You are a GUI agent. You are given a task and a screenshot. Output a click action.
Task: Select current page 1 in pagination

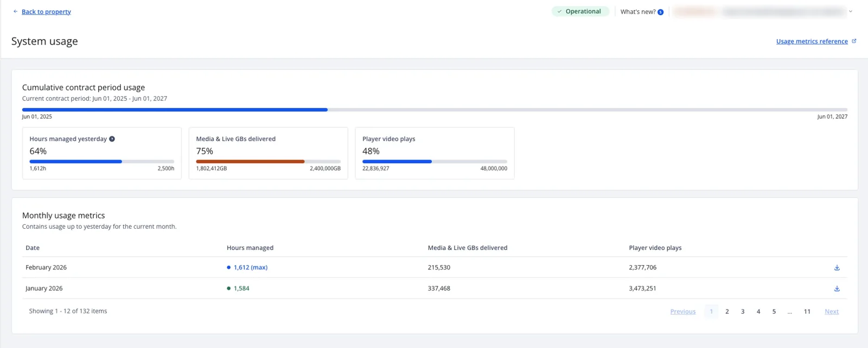(711, 311)
